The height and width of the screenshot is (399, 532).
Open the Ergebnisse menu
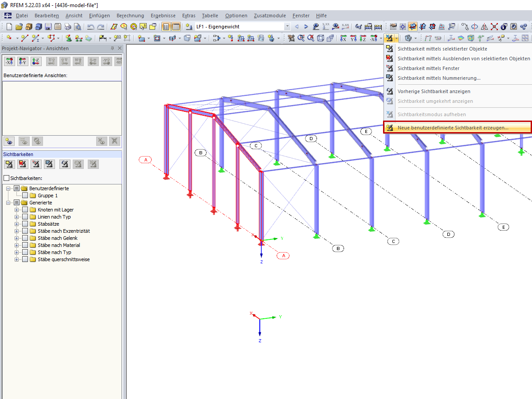pyautogui.click(x=163, y=16)
